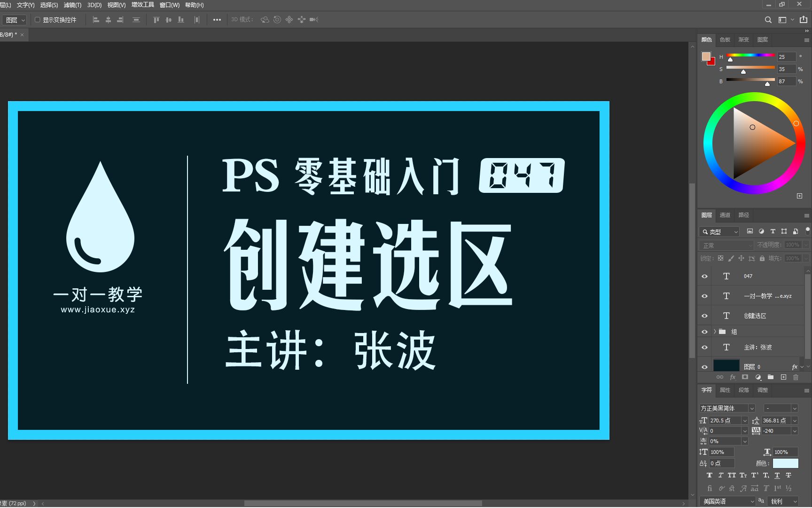Filter layers by shape icon
The height and width of the screenshot is (508, 812).
[784, 231]
